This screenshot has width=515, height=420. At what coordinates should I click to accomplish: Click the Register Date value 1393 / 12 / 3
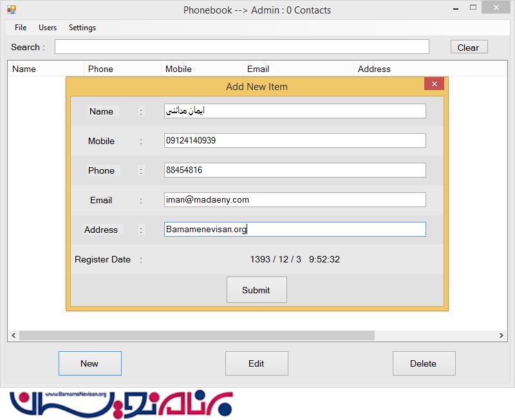coord(276,259)
